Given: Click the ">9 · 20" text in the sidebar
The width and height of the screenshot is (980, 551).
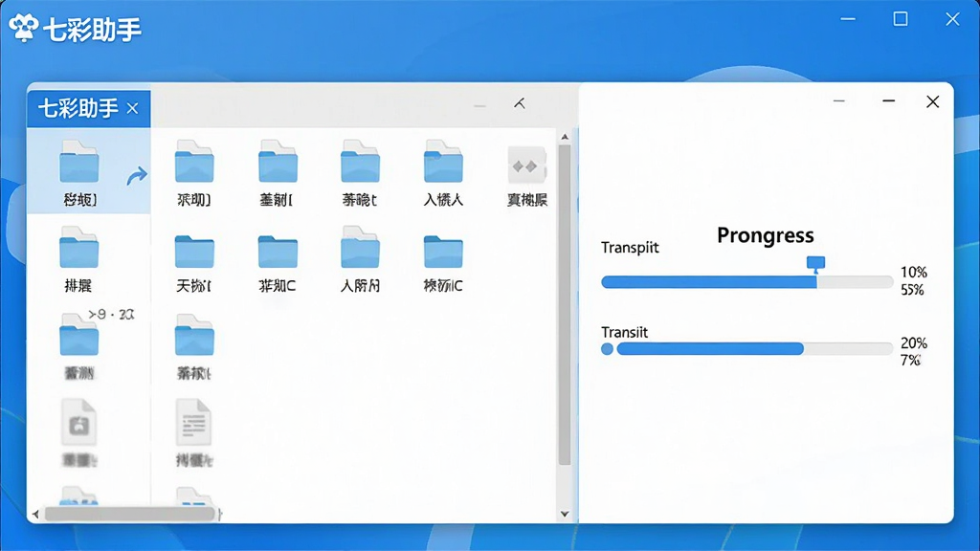Looking at the screenshot, I should click(x=111, y=314).
